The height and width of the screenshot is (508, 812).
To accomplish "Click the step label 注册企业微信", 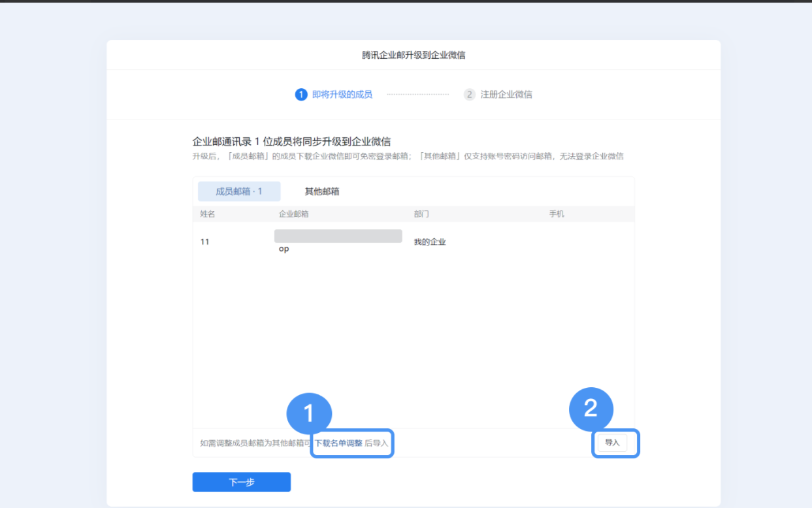I will tap(506, 94).
